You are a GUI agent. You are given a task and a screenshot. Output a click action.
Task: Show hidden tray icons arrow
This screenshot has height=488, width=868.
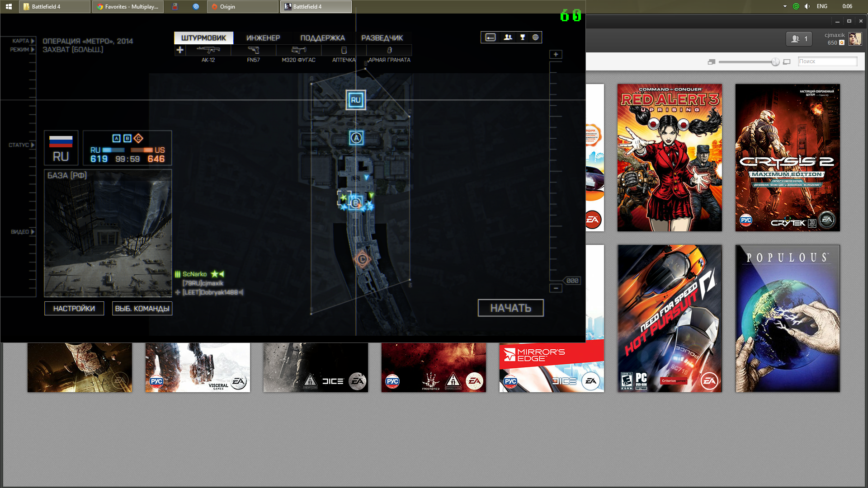tap(785, 6)
